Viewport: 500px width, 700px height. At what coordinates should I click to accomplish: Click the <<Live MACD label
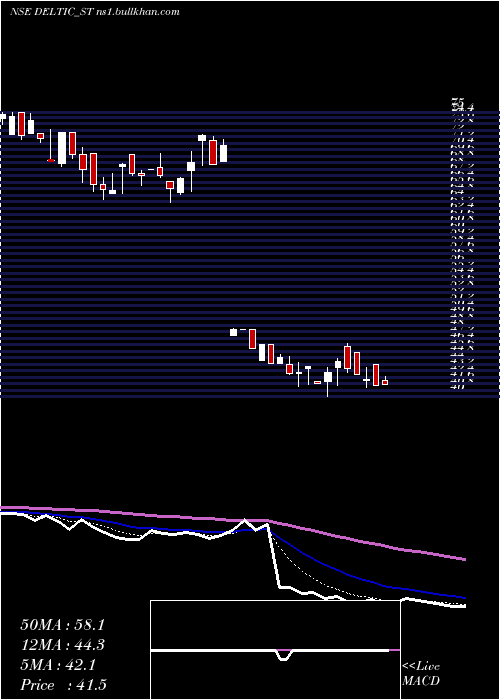click(x=421, y=674)
